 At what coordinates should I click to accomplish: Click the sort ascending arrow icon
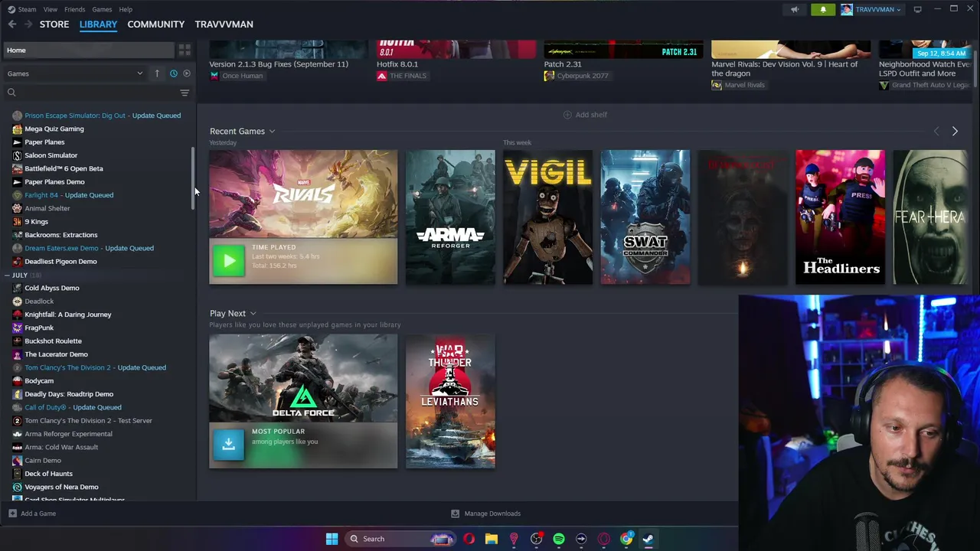click(157, 73)
